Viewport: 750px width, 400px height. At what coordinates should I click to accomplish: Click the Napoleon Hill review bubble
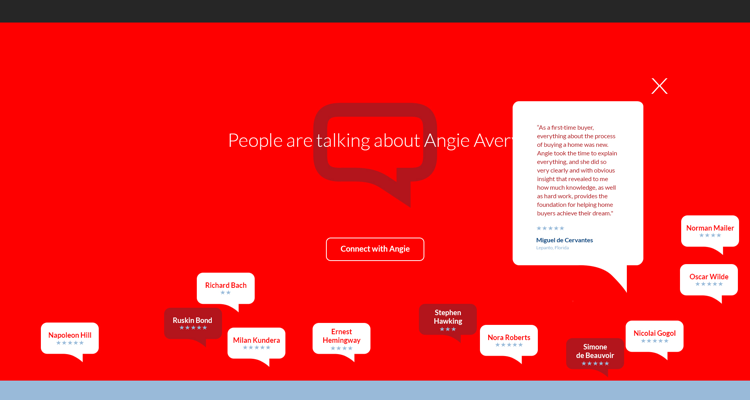(70, 338)
